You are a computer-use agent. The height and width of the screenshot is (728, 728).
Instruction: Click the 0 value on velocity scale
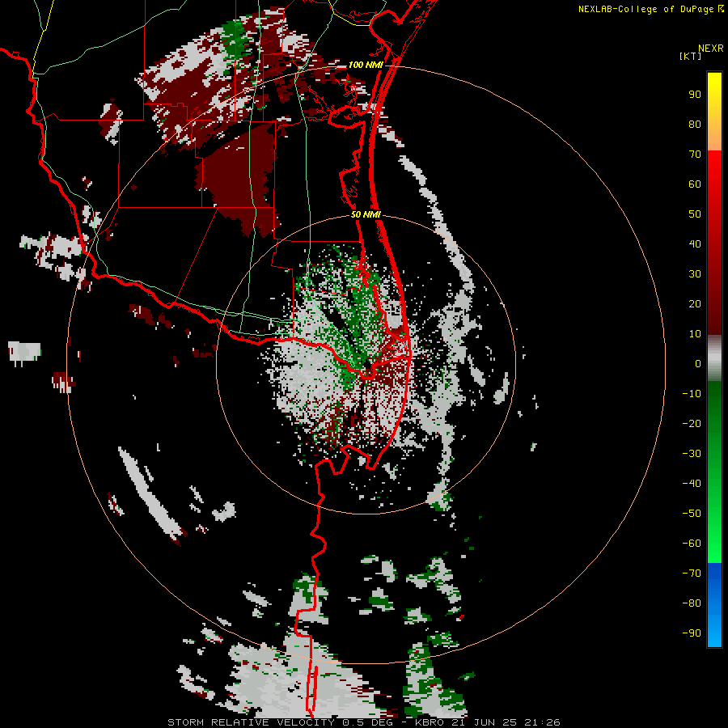(x=698, y=364)
